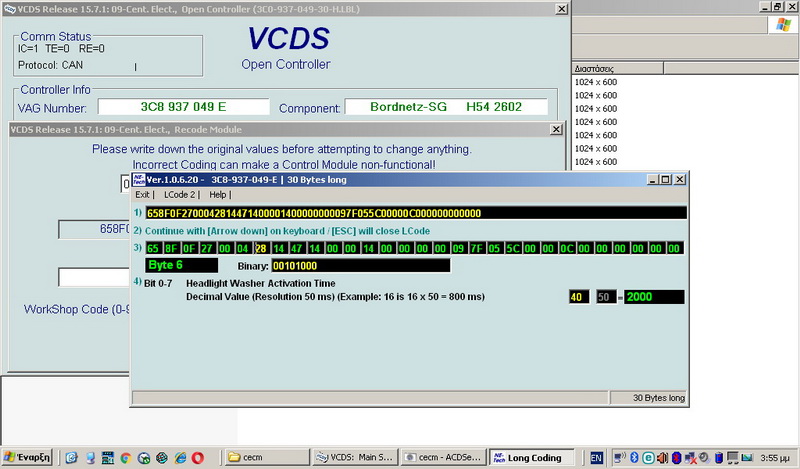Click the Headlight Washer Activation Time label
The width and height of the screenshot is (800, 469).
pos(261,283)
